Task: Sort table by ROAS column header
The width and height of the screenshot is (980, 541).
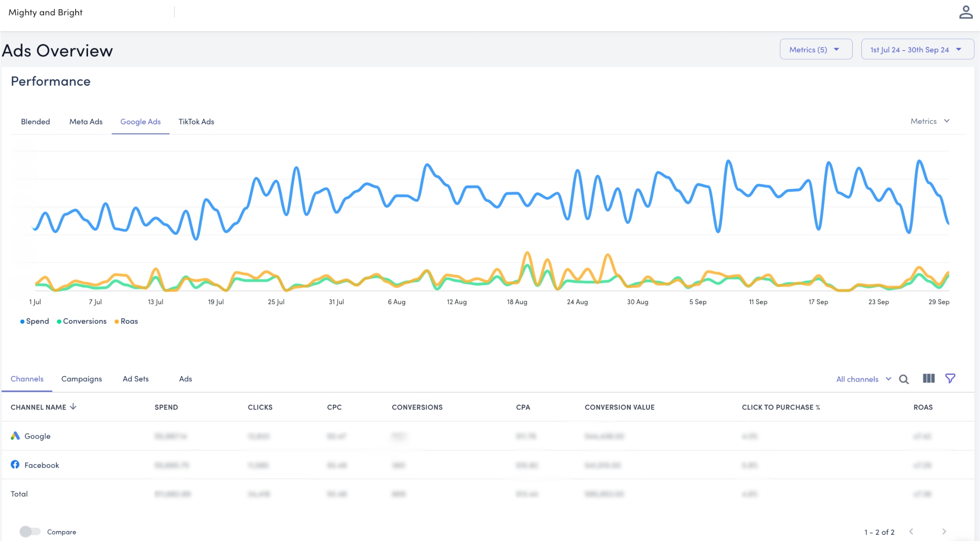Action: pyautogui.click(x=923, y=407)
